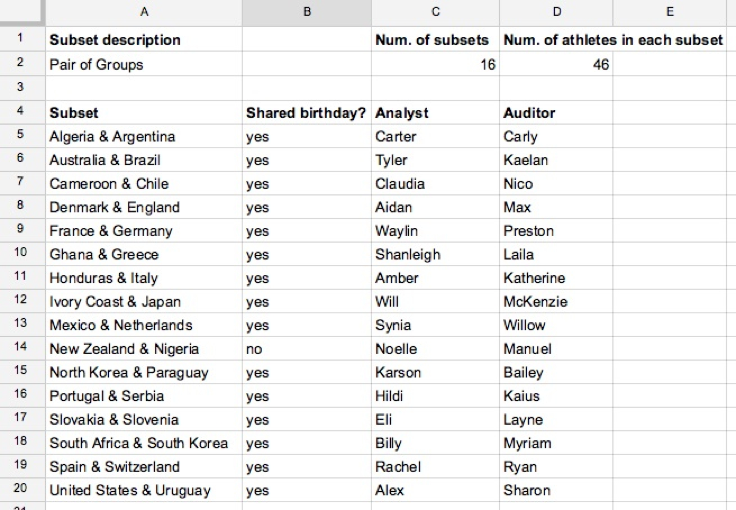
Task: Click column E header
Action: click(x=670, y=13)
